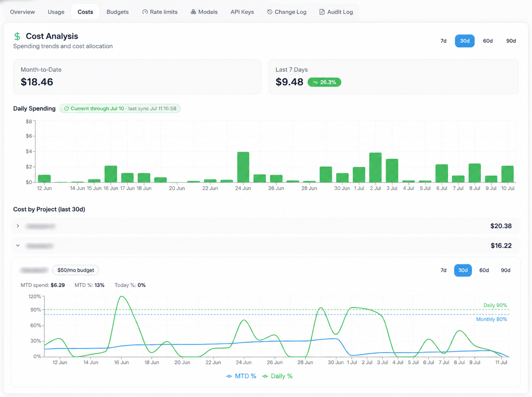The height and width of the screenshot is (397, 532).
Task: Click the Current through Jul 10 status badge
Action: coord(120,109)
